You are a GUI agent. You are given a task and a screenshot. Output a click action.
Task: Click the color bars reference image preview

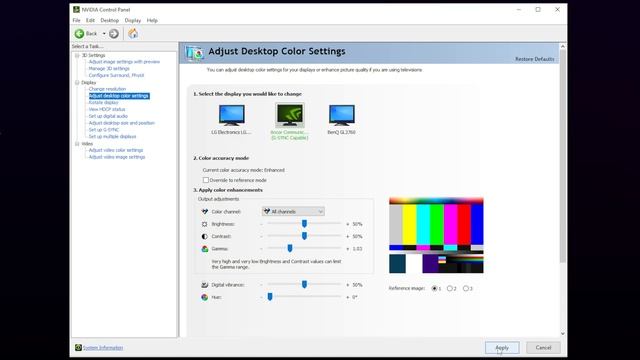tap(436, 236)
